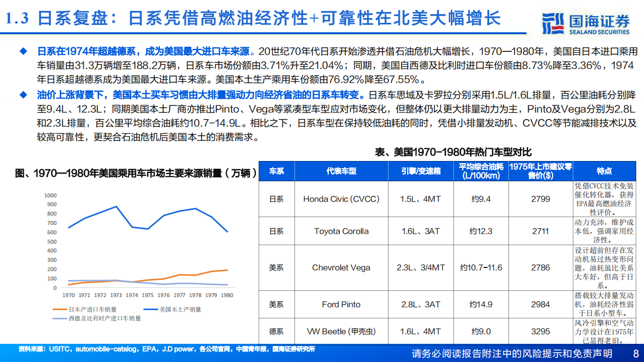Click the lavender legend line for 西德及比利时产进口车销量
This screenshot has width=644, height=362.
pos(60,318)
